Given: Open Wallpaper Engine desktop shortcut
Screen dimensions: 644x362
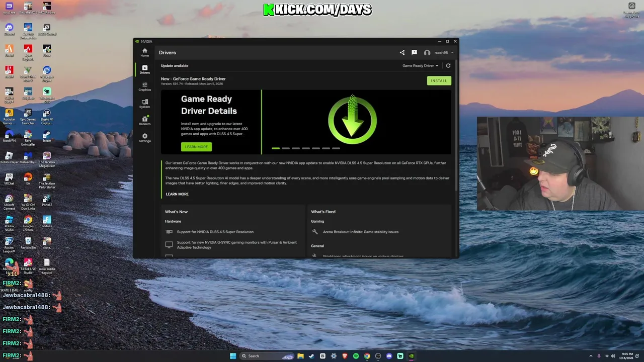Looking at the screenshot, I should click(47, 73).
